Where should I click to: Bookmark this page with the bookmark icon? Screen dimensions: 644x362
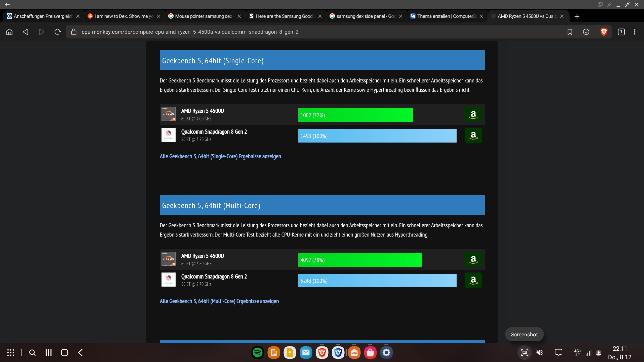click(x=570, y=32)
